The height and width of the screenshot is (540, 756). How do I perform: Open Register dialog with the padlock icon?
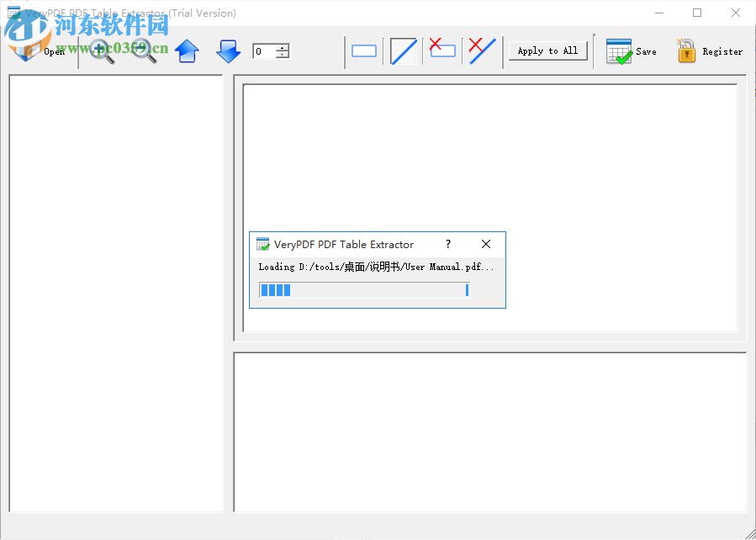(x=686, y=50)
